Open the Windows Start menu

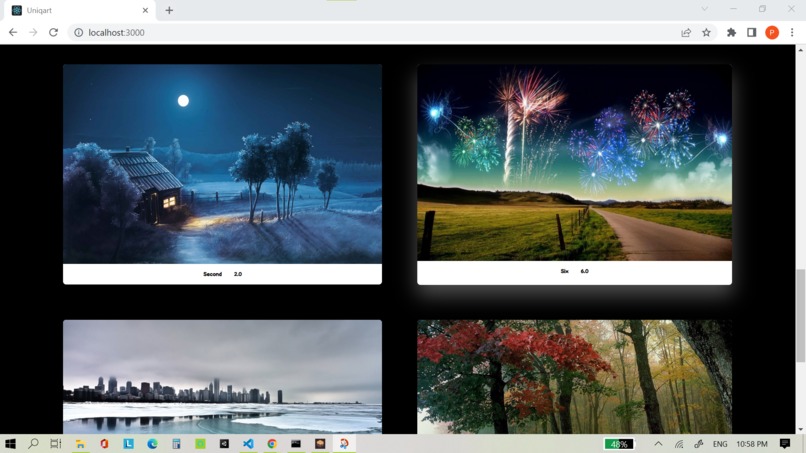[x=10, y=444]
